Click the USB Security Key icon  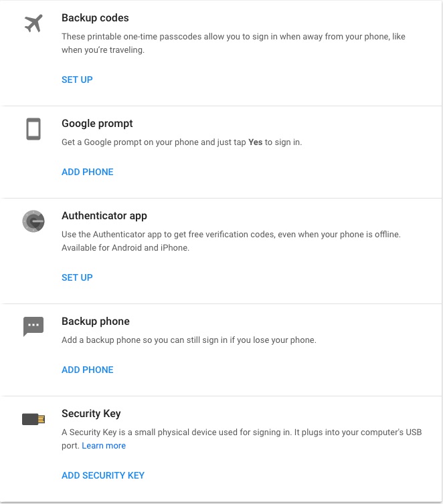click(x=33, y=419)
